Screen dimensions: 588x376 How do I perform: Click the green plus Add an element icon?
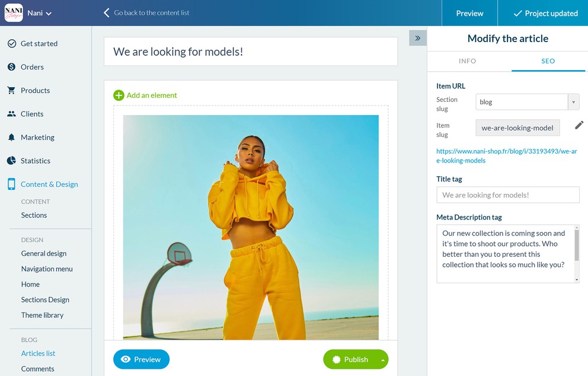pos(119,95)
